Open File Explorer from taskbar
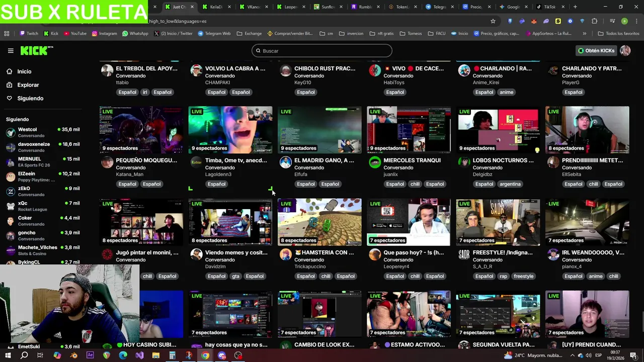 pyautogui.click(x=156, y=355)
